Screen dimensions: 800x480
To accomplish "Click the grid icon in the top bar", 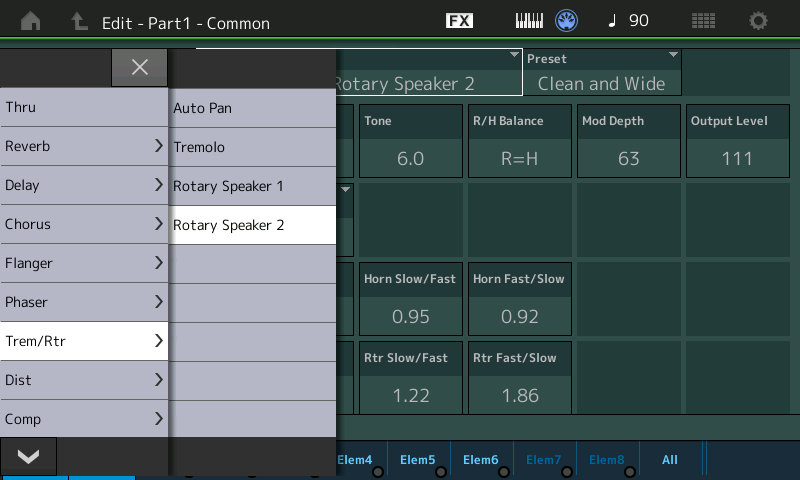I will click(703, 21).
